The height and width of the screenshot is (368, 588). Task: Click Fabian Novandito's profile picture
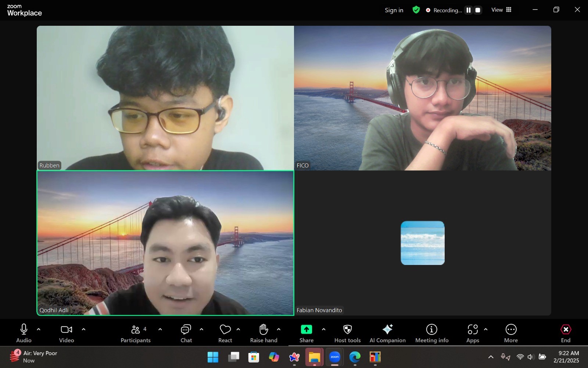pos(423,243)
